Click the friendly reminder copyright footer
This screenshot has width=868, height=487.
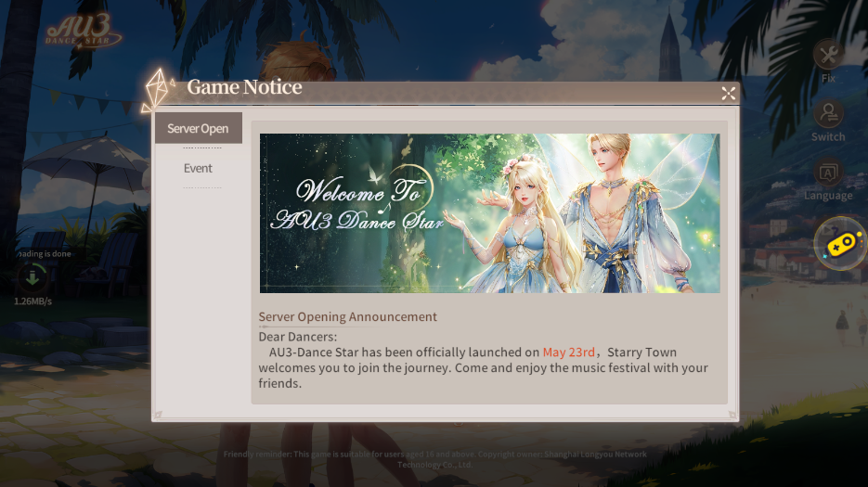[434, 459]
